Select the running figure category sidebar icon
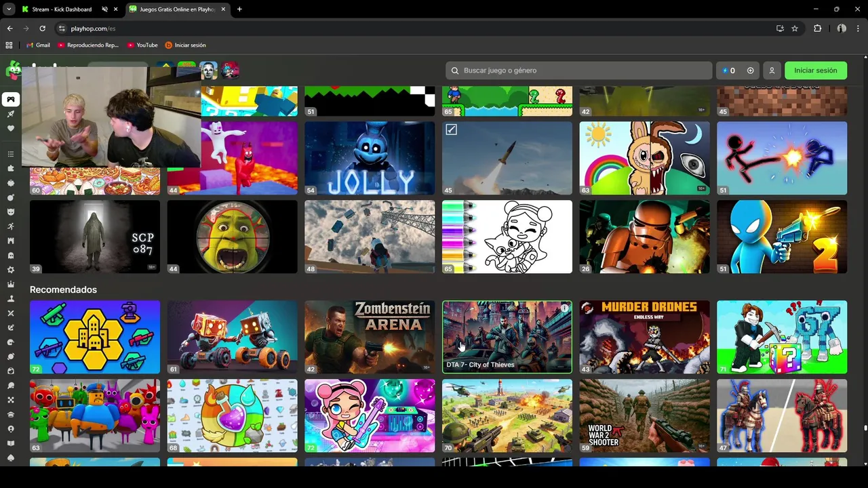This screenshot has width=868, height=488. (10, 226)
